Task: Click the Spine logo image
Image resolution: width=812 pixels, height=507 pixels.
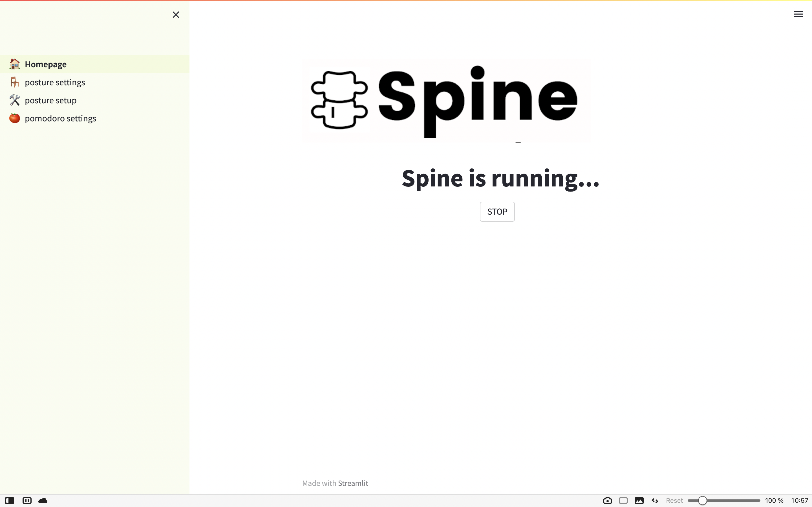Action: tap(446, 101)
